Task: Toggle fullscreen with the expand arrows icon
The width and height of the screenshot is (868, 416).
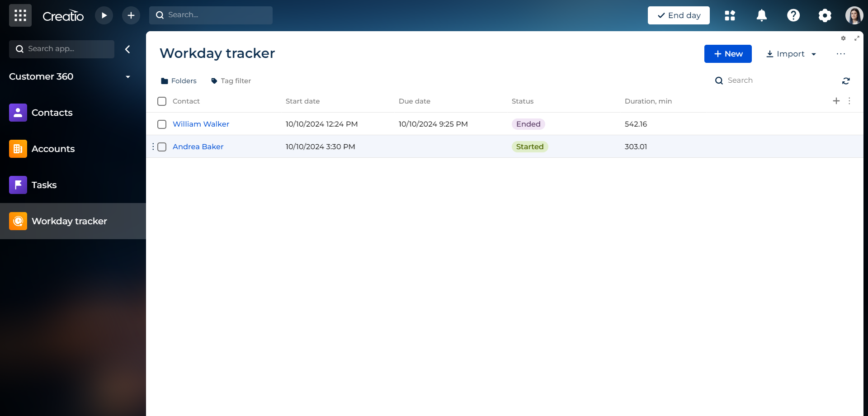Action: pos(857,38)
